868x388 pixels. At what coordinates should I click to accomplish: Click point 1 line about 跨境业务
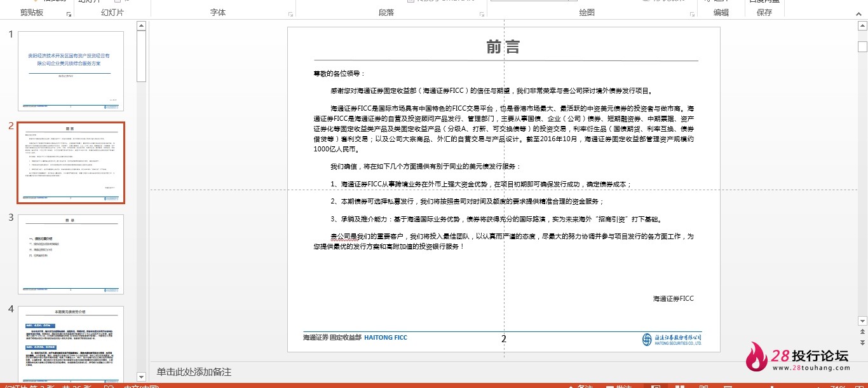coord(480,184)
